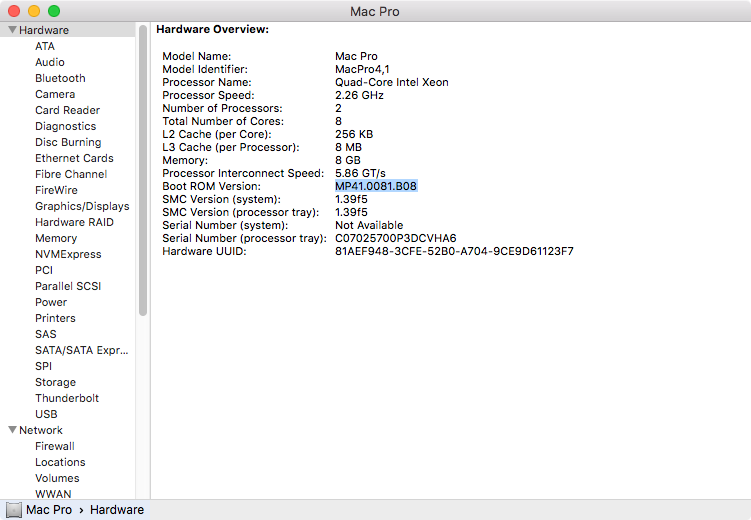Open Power information

[51, 302]
